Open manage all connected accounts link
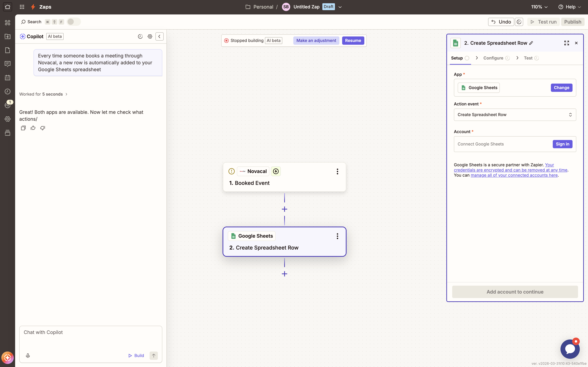Screen dimensions: 588x367 (x=514, y=175)
